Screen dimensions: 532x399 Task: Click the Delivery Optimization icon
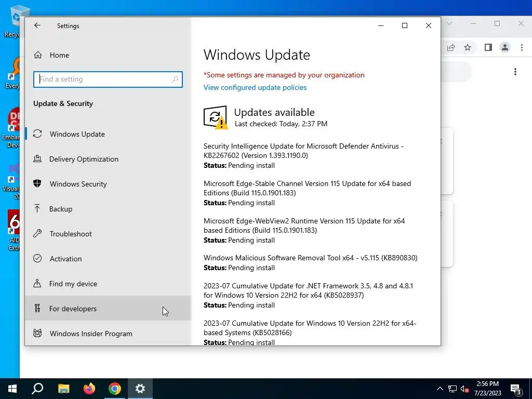[37, 158]
